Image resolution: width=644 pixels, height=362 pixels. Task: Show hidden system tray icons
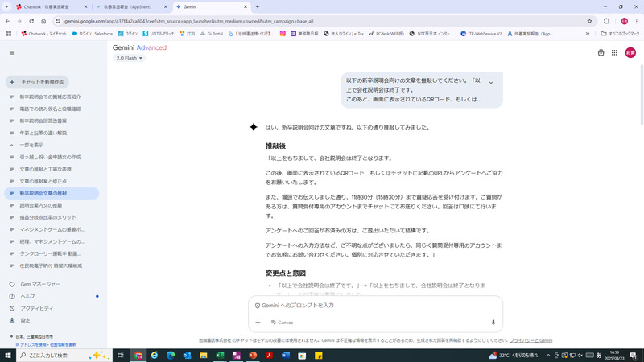[x=548, y=356]
